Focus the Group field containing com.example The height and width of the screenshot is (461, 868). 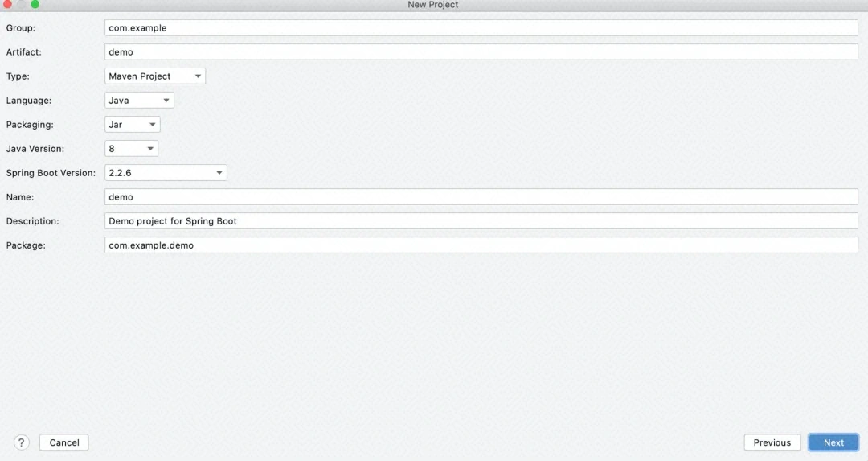click(481, 27)
